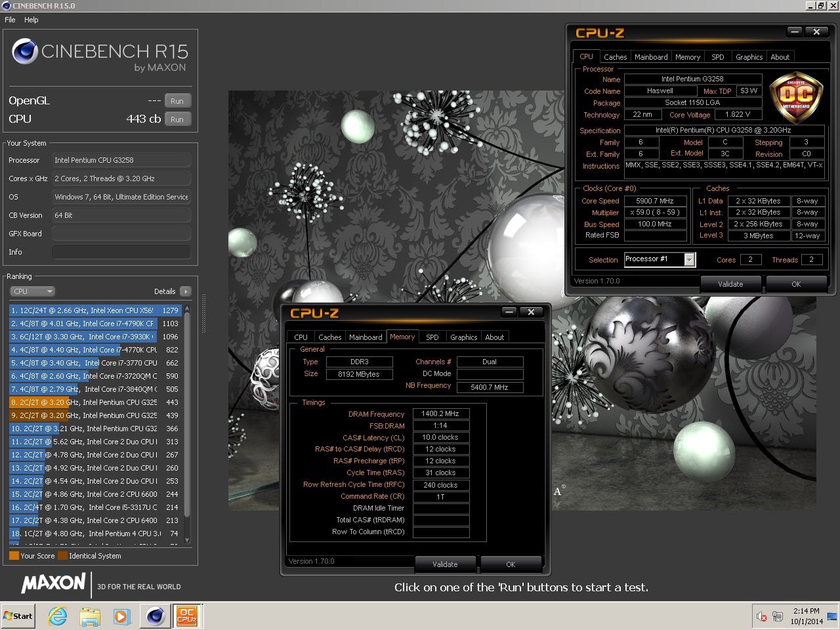Click the Your Score orange legend swatch

pyautogui.click(x=14, y=556)
